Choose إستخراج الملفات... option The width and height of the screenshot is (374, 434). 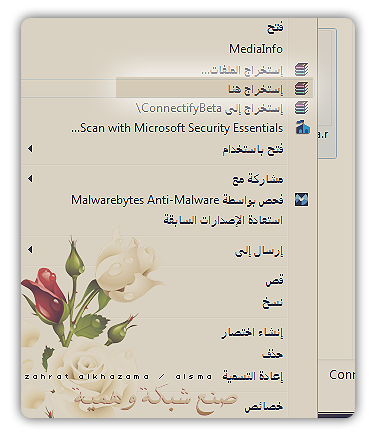242,70
